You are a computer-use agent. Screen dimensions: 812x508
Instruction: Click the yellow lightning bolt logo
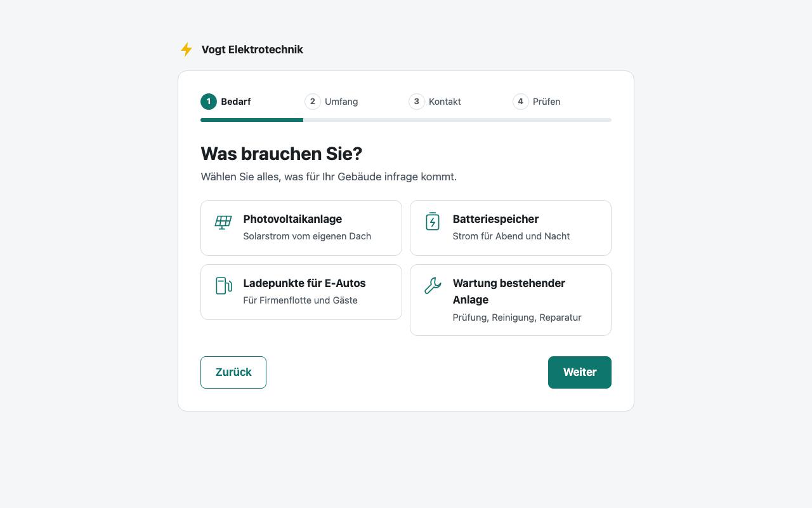pos(187,50)
